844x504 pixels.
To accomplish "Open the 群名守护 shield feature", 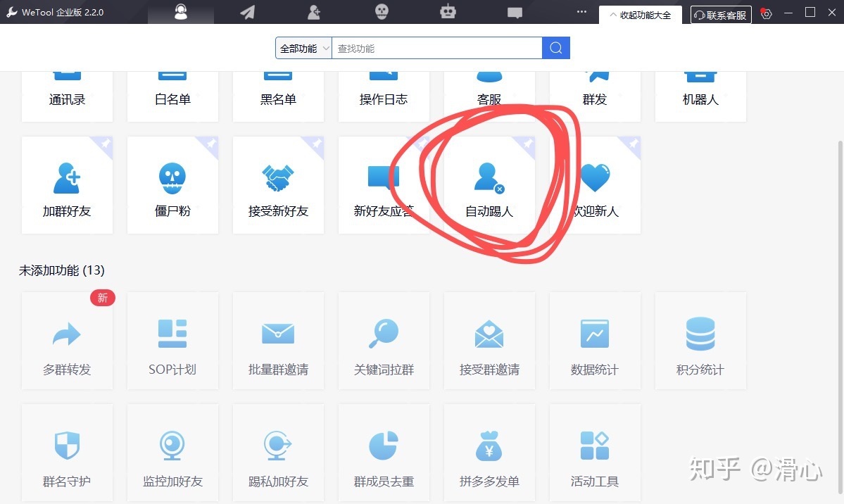I will pyautogui.click(x=67, y=454).
